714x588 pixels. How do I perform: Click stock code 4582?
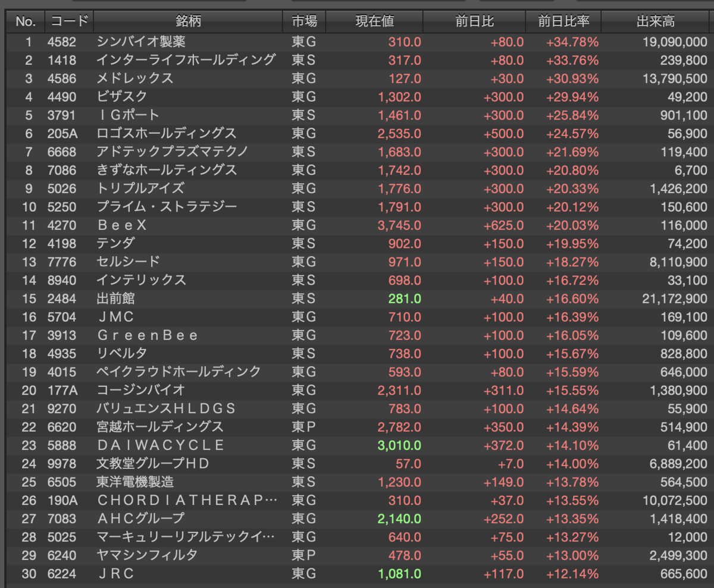coord(62,42)
